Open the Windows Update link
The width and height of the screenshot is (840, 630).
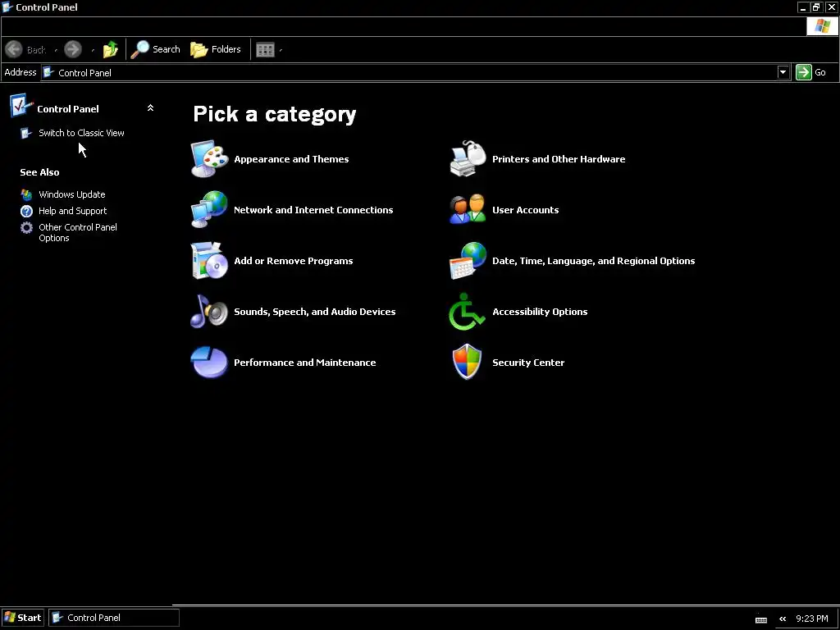(x=72, y=194)
